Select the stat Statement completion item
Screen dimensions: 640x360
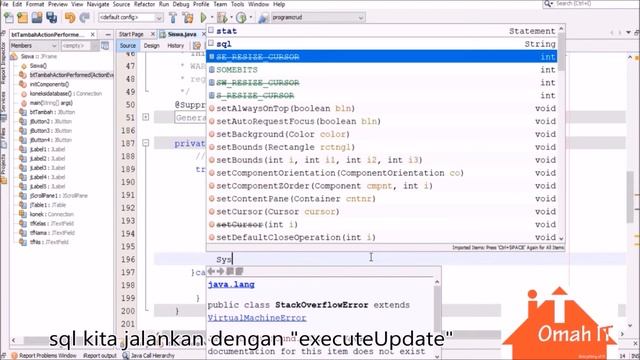[x=382, y=31]
